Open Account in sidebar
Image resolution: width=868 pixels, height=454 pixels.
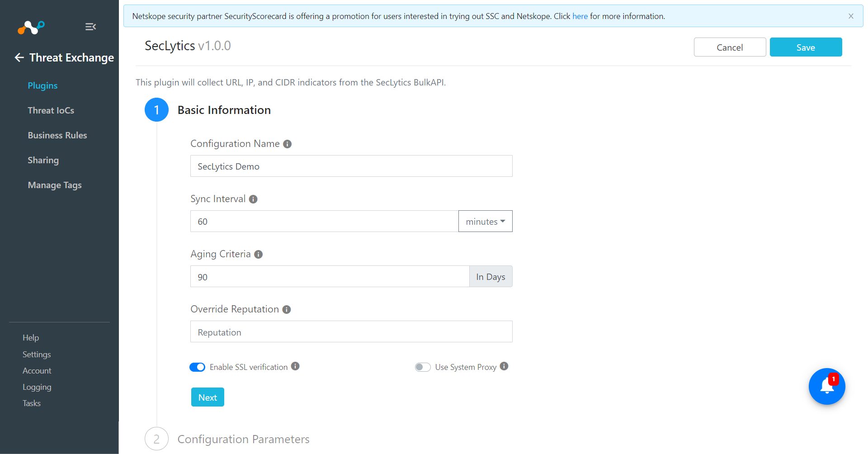tap(37, 371)
